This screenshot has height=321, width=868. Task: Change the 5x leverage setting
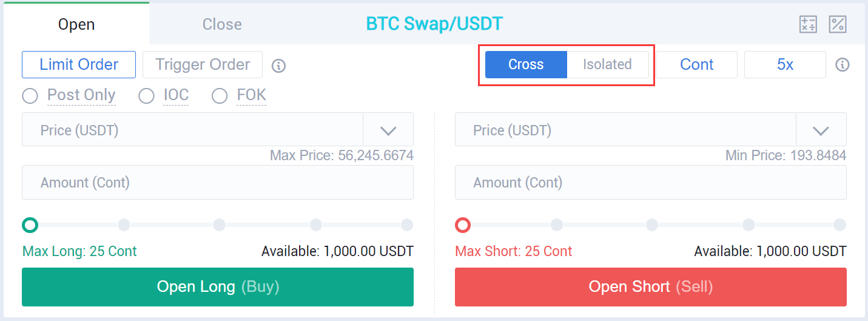tap(785, 64)
